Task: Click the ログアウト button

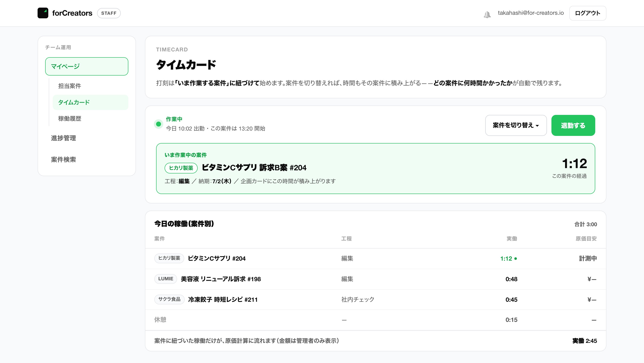Action: 587,13
